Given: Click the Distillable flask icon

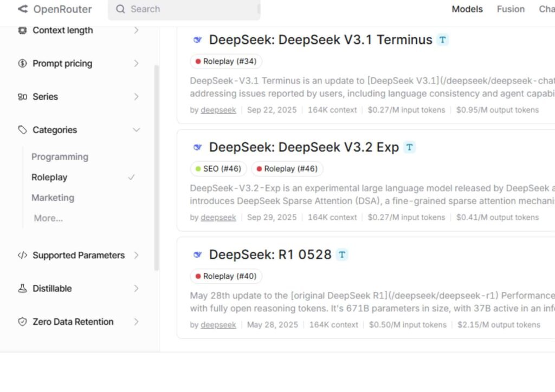Looking at the screenshot, I should pyautogui.click(x=22, y=289).
